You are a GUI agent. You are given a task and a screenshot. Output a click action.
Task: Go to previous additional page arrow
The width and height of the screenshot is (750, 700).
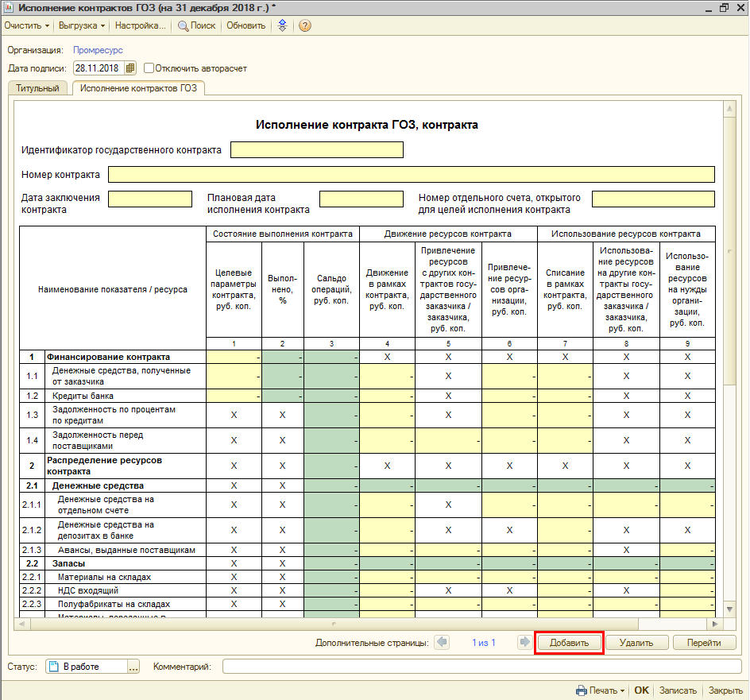[443, 643]
